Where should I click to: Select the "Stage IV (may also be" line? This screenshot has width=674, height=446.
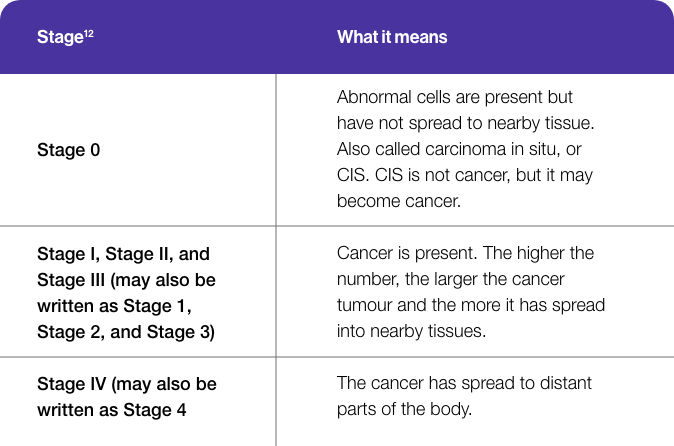point(126,384)
